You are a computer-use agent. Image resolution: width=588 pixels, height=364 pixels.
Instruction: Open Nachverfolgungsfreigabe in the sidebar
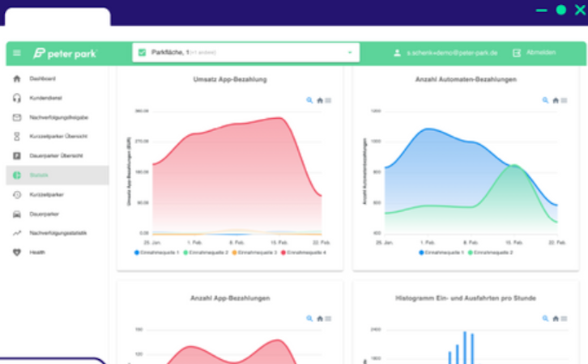(x=59, y=117)
